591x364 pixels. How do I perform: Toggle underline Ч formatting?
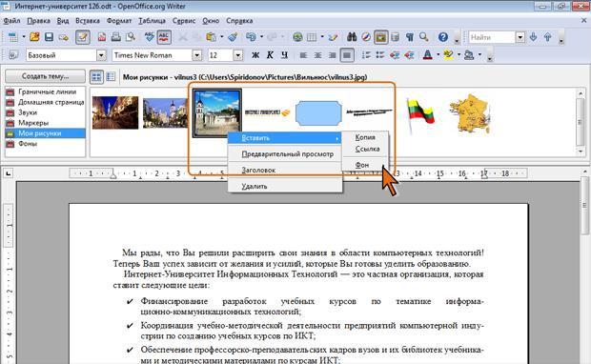pyautogui.click(x=285, y=55)
